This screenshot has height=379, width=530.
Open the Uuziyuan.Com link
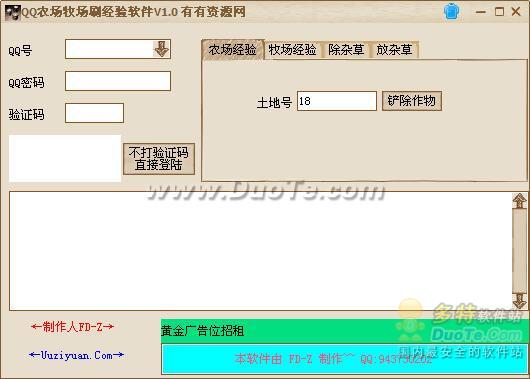point(76,355)
